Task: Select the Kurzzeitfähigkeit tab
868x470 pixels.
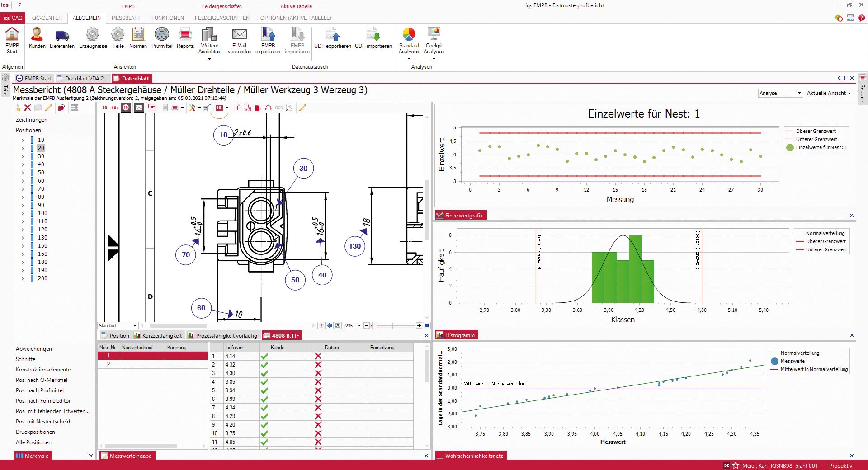Action: 158,336
